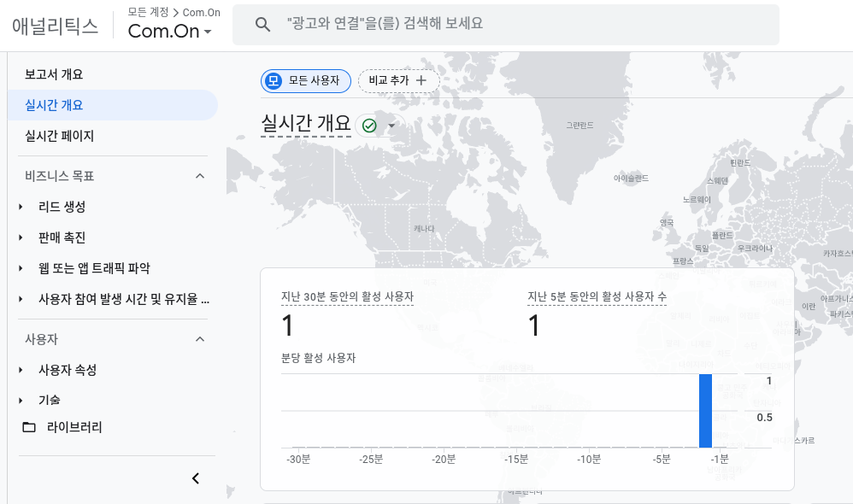Click the 모든 사용자 segment chip
Viewport: 853px width, 504px height.
[x=306, y=81]
